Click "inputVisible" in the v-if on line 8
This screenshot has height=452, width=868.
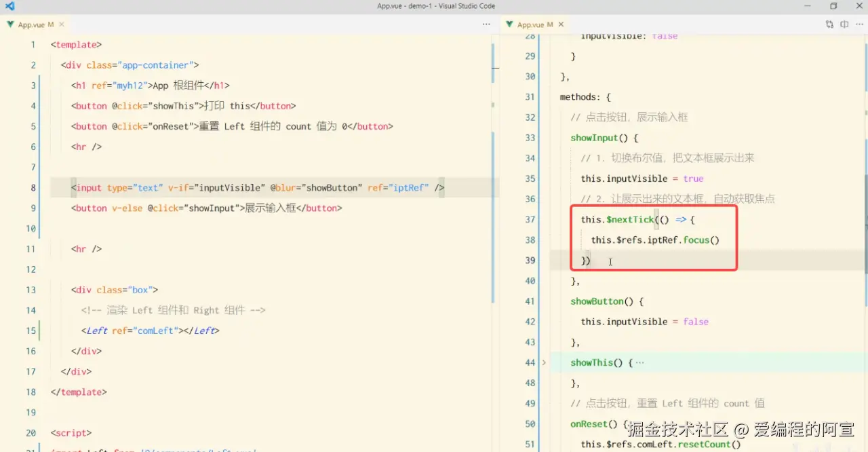point(229,187)
